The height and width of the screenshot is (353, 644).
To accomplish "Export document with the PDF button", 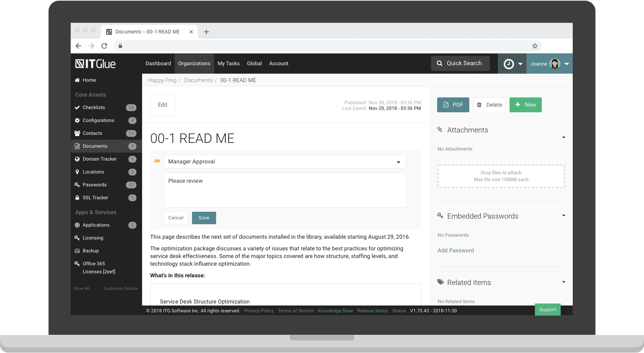I will 453,105.
